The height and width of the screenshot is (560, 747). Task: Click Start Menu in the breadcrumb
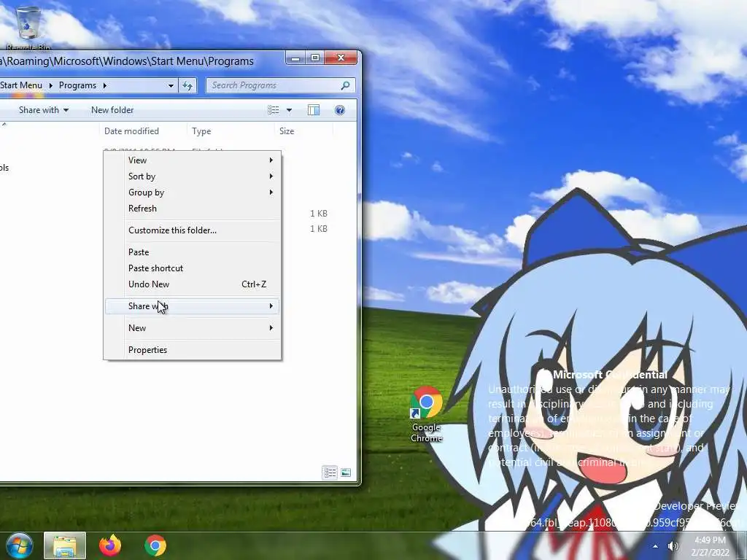pos(21,85)
